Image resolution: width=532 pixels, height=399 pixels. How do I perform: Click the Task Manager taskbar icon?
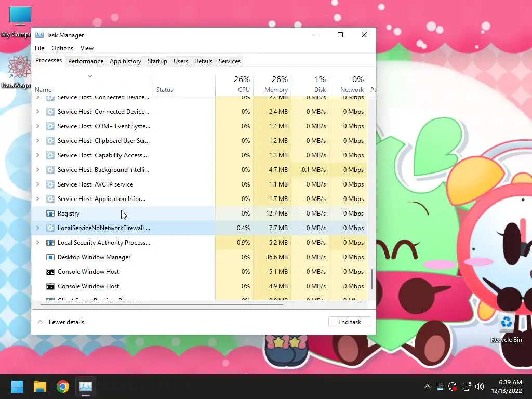[x=86, y=387]
